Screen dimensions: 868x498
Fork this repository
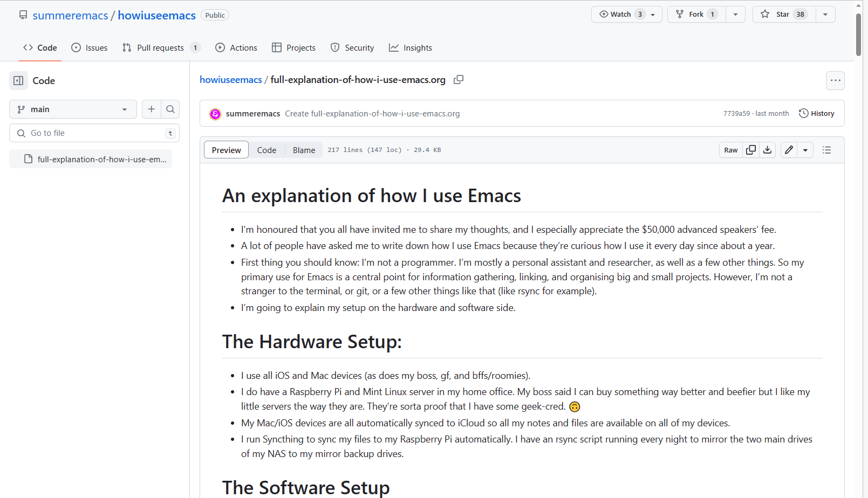coord(696,15)
